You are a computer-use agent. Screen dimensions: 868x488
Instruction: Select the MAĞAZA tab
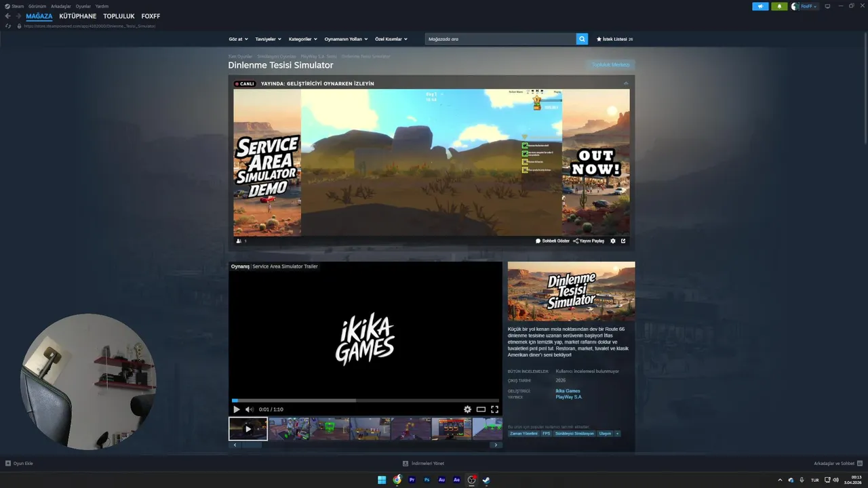coord(39,16)
